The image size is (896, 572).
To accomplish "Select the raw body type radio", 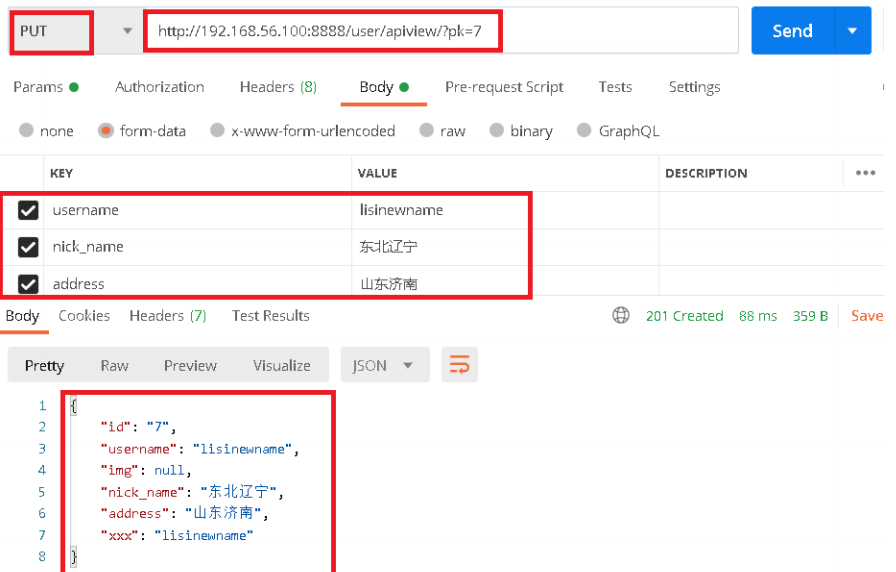I will (x=426, y=130).
